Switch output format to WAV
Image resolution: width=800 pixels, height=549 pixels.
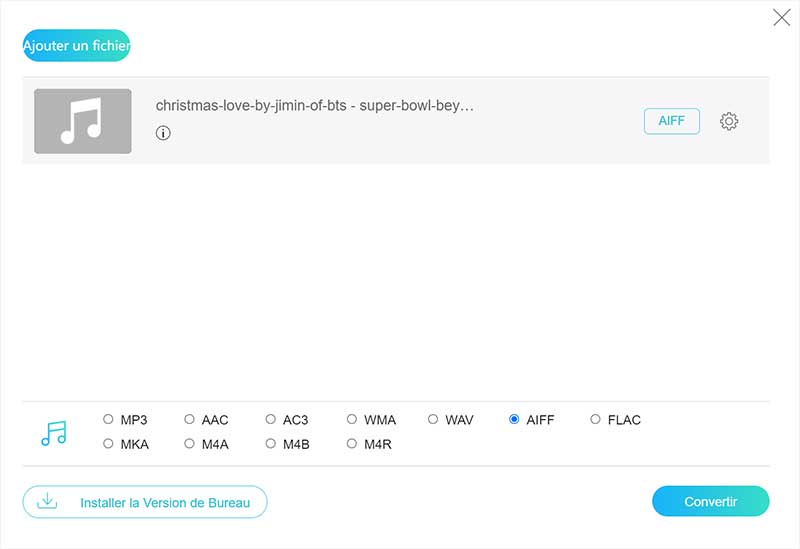tap(433, 420)
